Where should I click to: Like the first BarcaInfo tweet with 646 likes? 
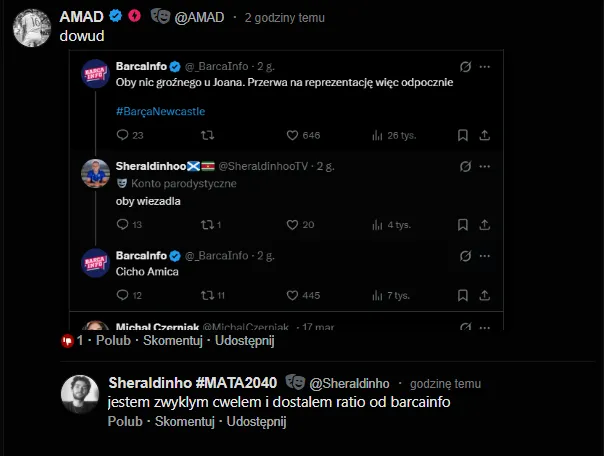pyautogui.click(x=293, y=135)
